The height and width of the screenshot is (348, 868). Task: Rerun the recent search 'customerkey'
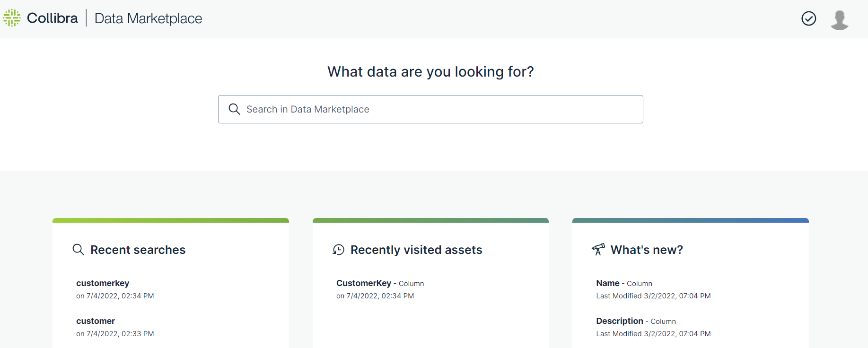click(103, 283)
